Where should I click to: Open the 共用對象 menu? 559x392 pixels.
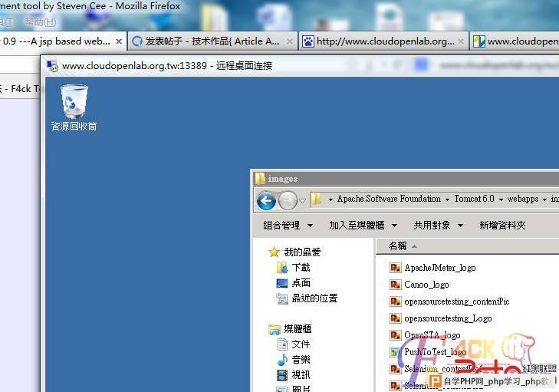pos(438,225)
